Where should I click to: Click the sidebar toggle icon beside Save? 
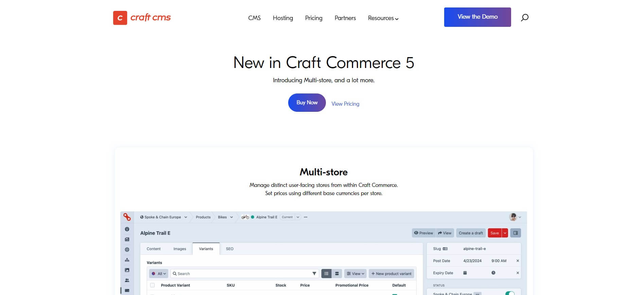pyautogui.click(x=516, y=233)
